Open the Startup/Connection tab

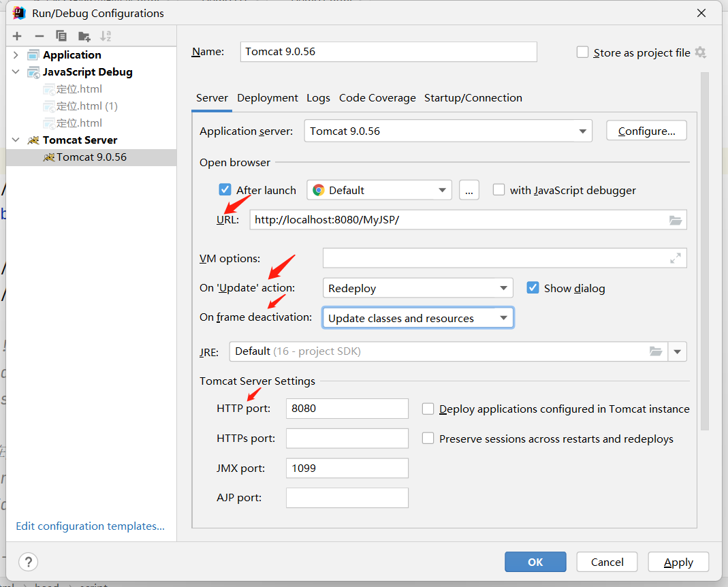[473, 98]
